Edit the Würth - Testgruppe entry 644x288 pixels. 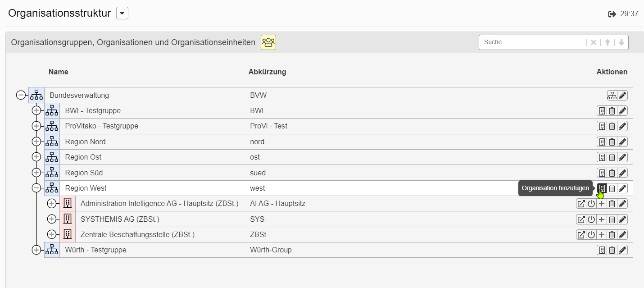click(x=622, y=250)
